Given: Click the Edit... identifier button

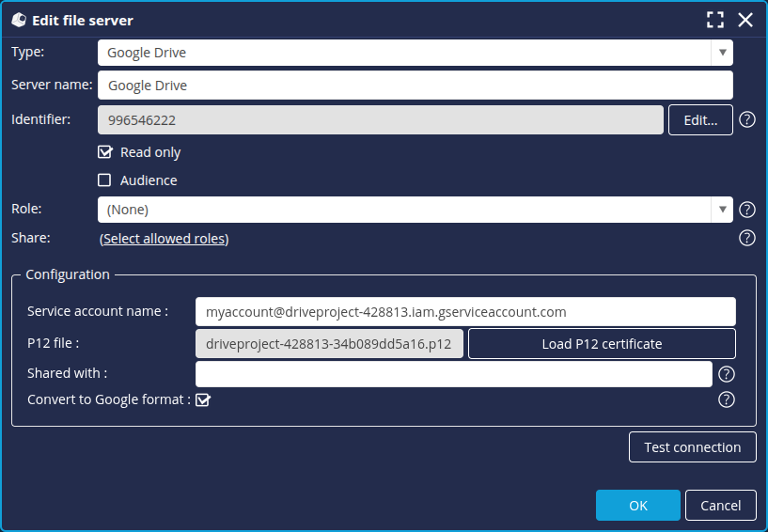Looking at the screenshot, I should 700,120.
